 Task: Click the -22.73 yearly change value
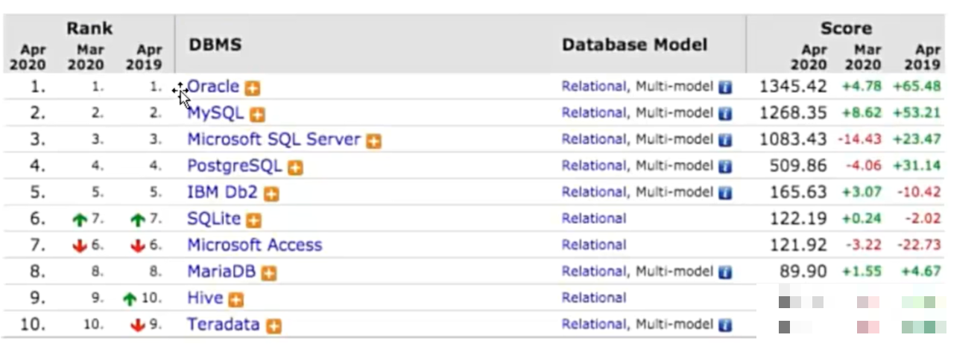coord(917,245)
